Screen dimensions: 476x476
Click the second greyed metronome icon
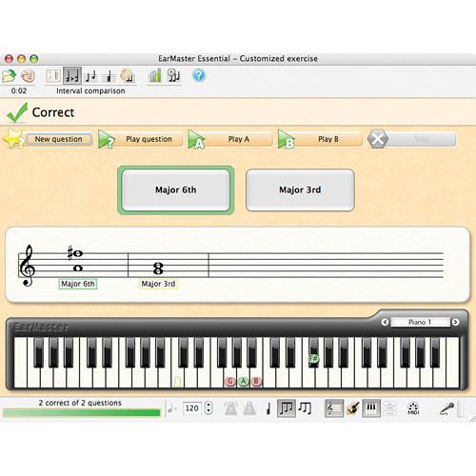tap(249, 408)
